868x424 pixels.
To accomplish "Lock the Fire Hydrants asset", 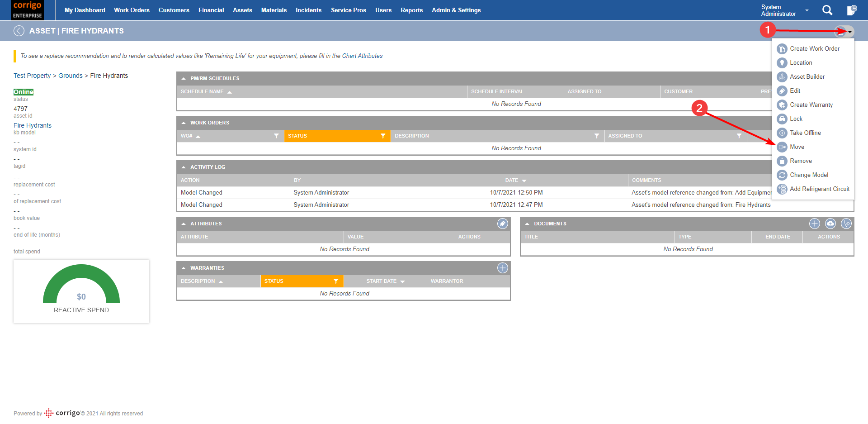I will coord(796,119).
